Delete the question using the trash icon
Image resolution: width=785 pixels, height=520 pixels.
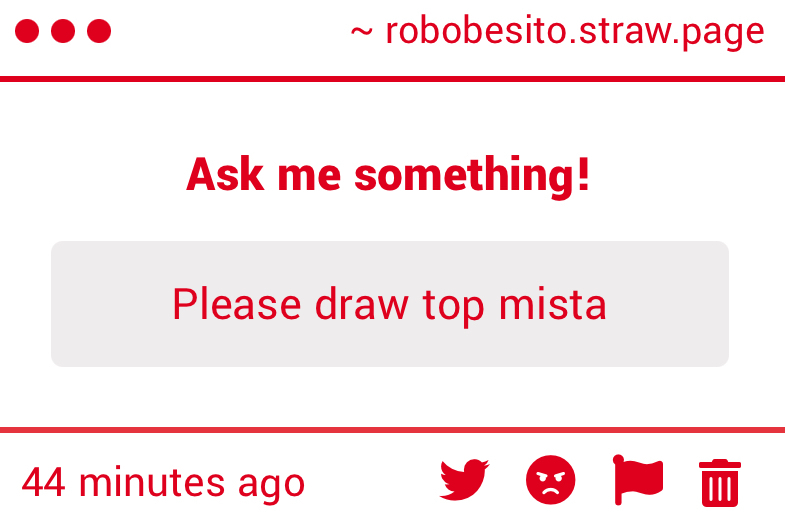[719, 482]
